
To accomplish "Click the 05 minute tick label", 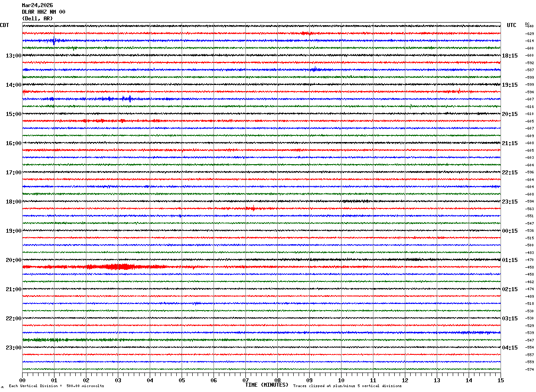I will tap(182, 380).
